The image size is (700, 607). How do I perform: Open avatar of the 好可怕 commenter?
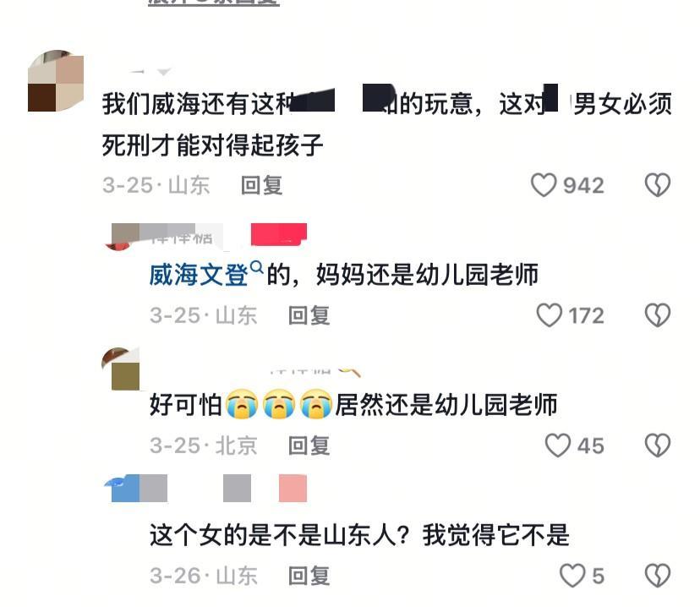point(121,369)
